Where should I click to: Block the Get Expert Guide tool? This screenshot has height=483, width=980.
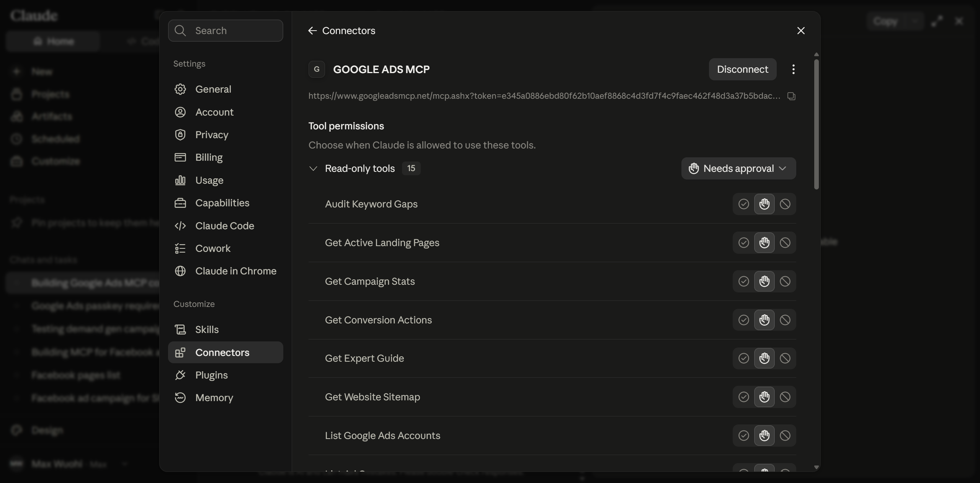point(785,358)
